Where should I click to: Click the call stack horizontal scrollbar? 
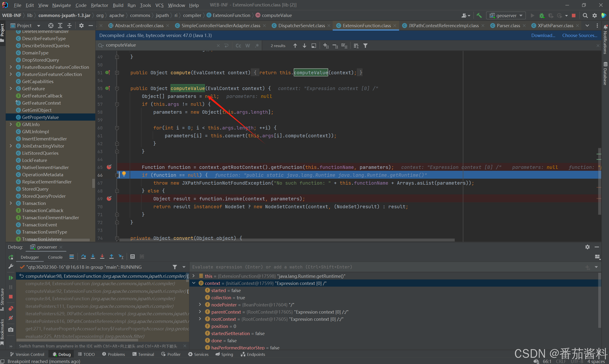point(77,340)
